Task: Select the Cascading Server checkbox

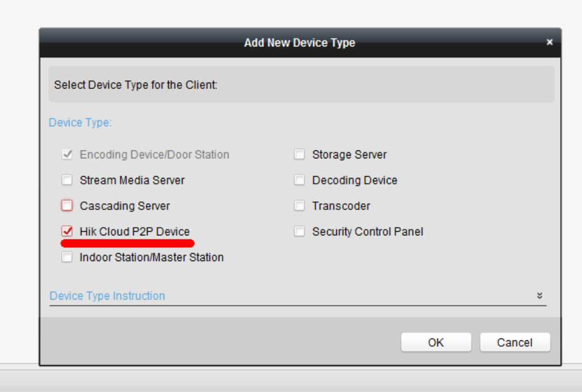Action: [x=68, y=205]
